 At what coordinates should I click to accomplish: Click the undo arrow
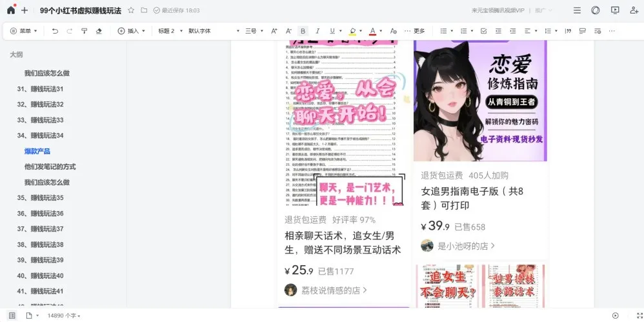click(55, 31)
